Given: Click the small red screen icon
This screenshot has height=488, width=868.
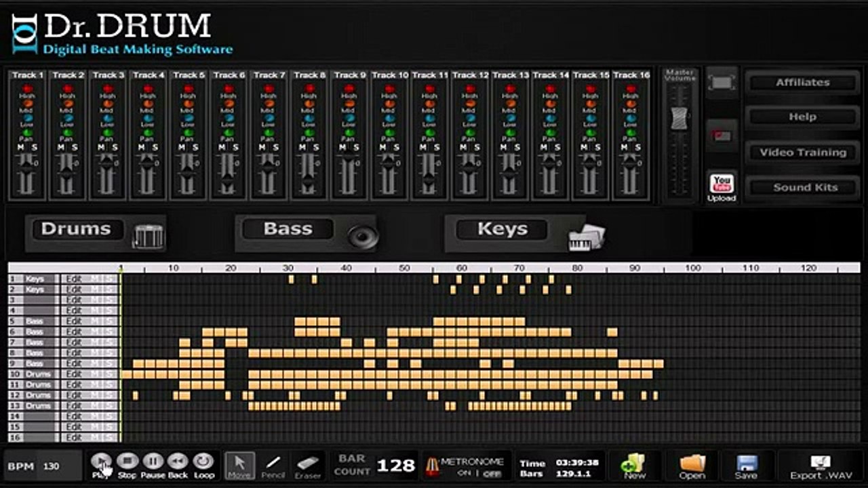Looking at the screenshot, I should (722, 136).
